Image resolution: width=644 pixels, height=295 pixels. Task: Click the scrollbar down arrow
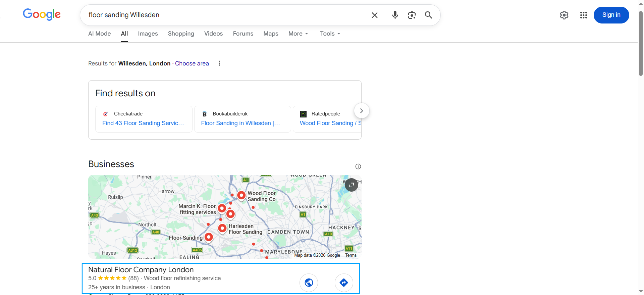tap(641, 291)
